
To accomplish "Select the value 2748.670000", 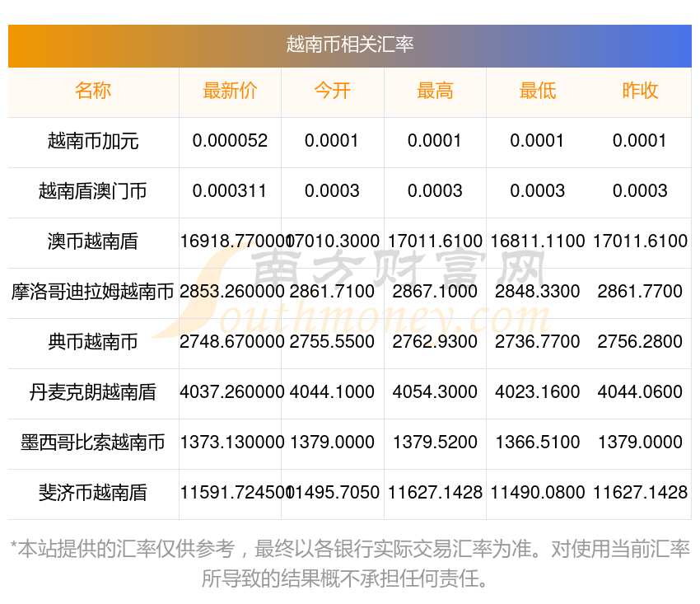I will pyautogui.click(x=232, y=342).
